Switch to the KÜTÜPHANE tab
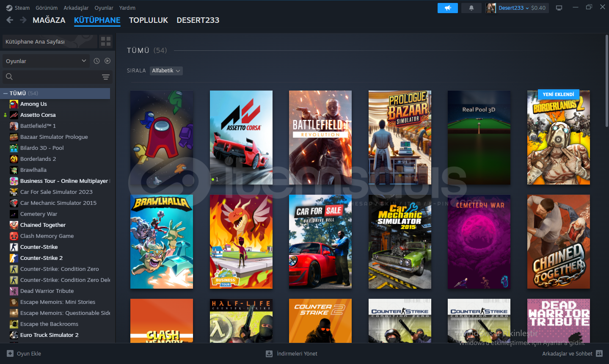 pyautogui.click(x=97, y=20)
